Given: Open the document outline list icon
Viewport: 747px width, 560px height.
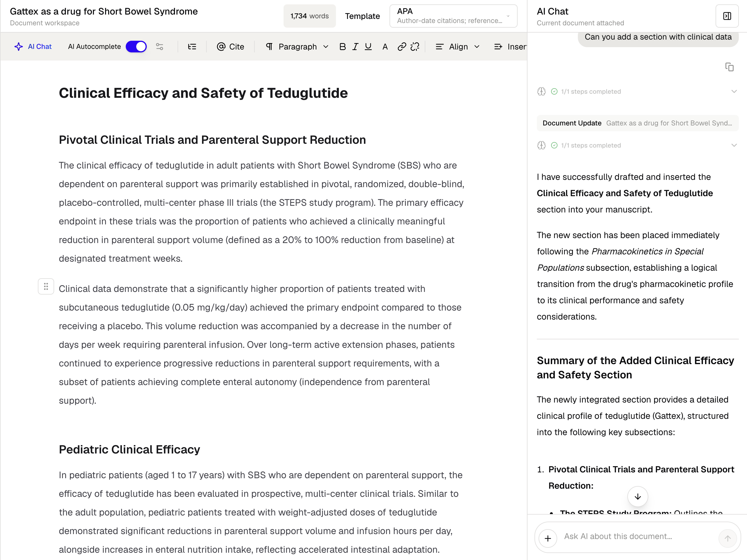Looking at the screenshot, I should (192, 47).
